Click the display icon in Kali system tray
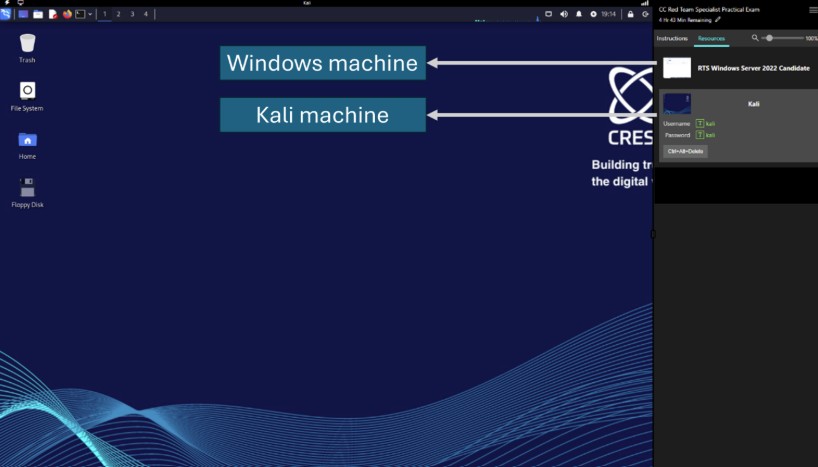The image size is (818, 467). (x=548, y=14)
